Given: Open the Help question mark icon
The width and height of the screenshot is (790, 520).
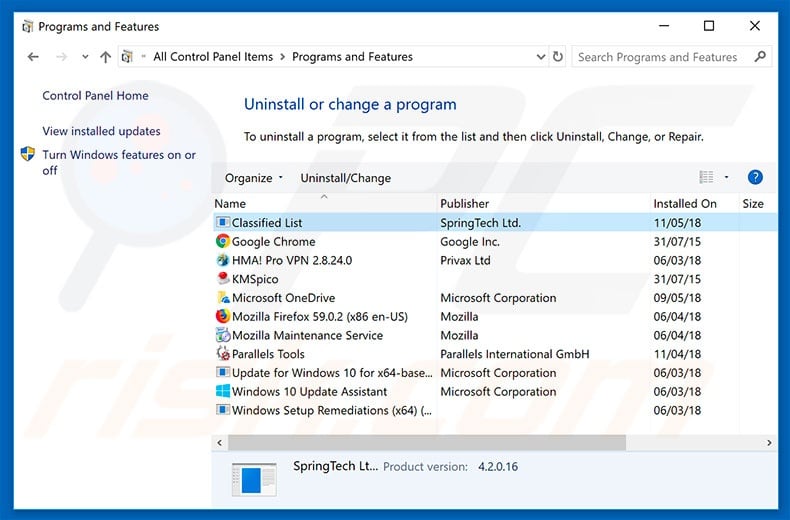Looking at the screenshot, I should pyautogui.click(x=755, y=177).
